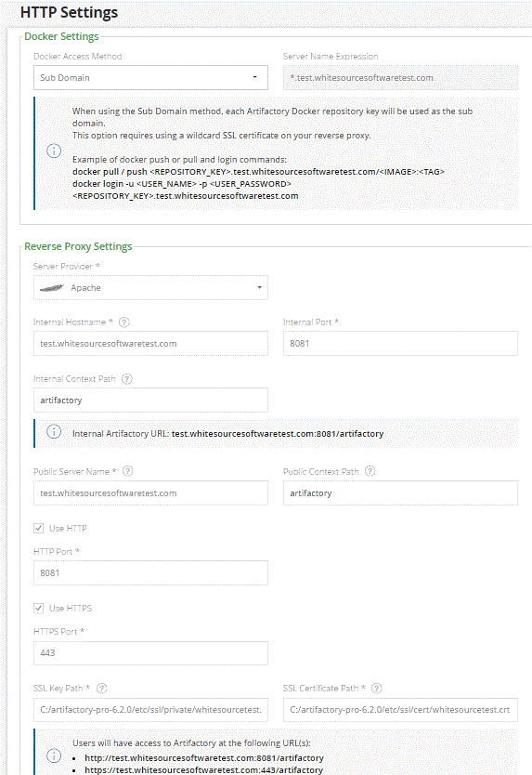Click the Apache feather logo icon
The height and width of the screenshot is (775, 532).
point(52,288)
